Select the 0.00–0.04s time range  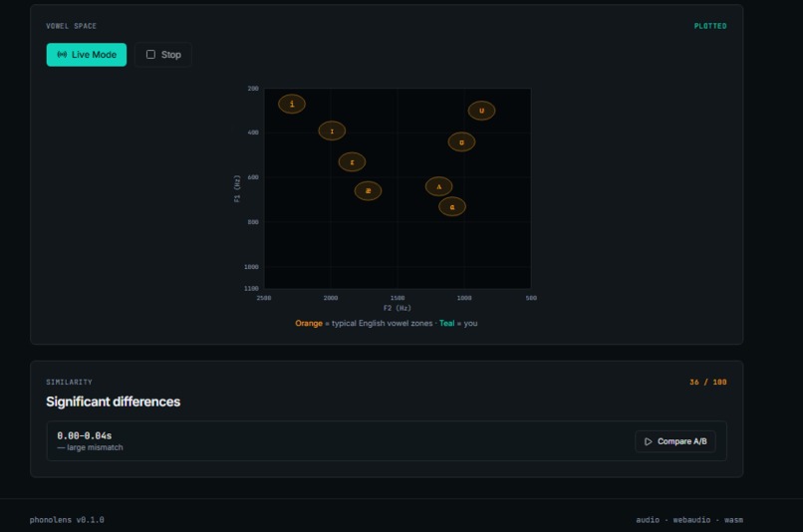coord(85,435)
